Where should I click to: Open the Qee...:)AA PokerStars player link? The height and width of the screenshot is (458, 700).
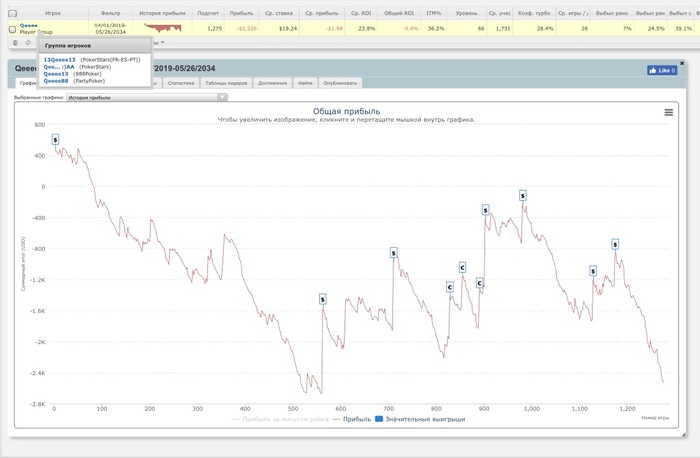59,67
